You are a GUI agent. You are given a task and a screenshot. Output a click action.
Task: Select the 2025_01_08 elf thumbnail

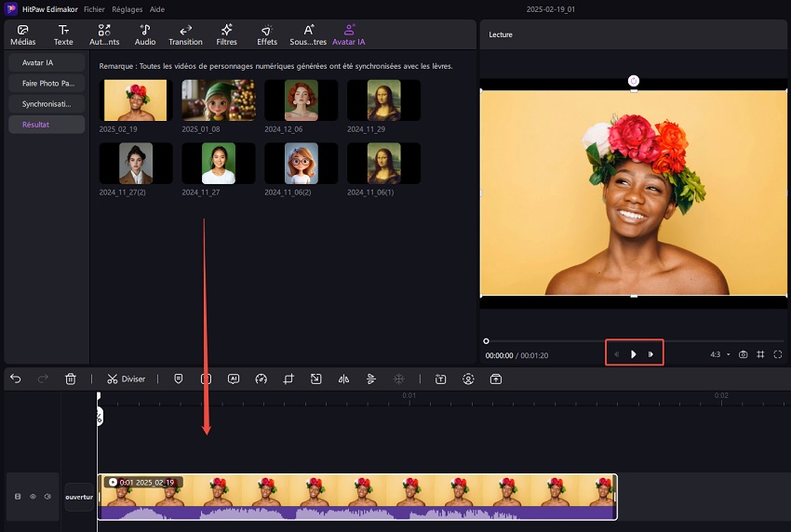click(219, 100)
